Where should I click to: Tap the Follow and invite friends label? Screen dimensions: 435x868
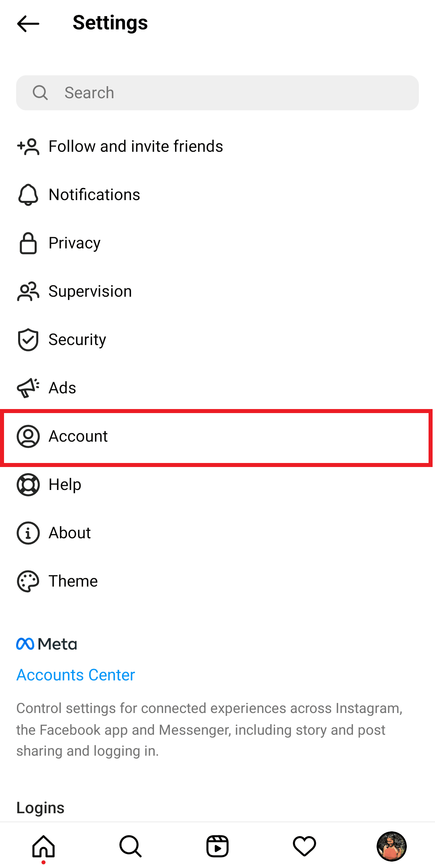[x=136, y=147]
